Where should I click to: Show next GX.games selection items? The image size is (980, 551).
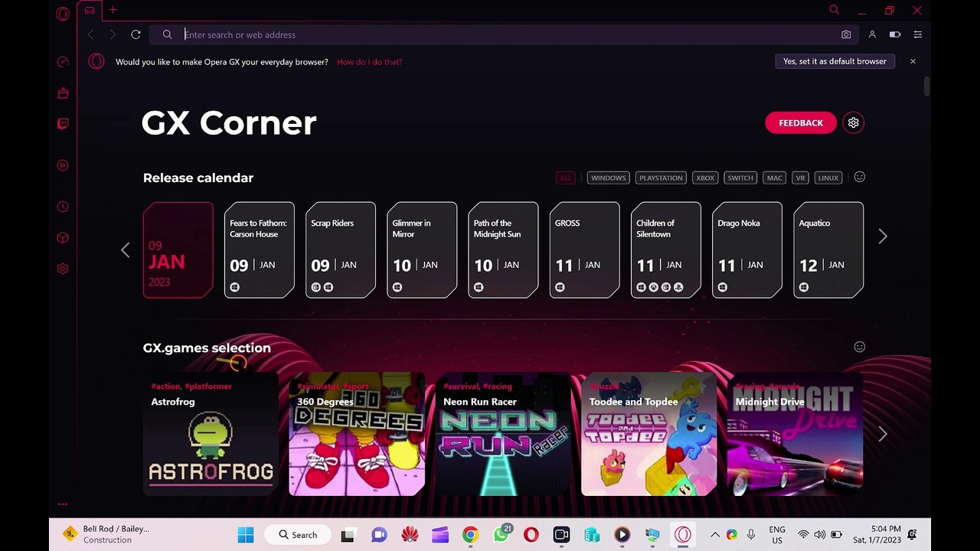pos(883,434)
